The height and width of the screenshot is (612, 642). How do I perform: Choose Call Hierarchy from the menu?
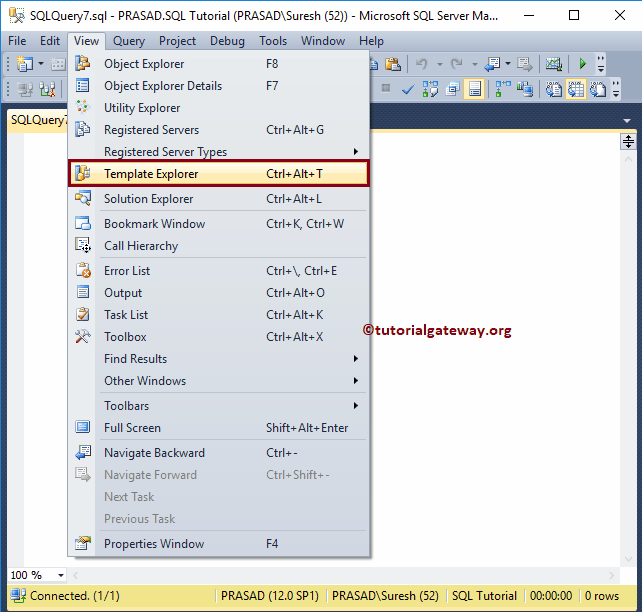coord(219,246)
